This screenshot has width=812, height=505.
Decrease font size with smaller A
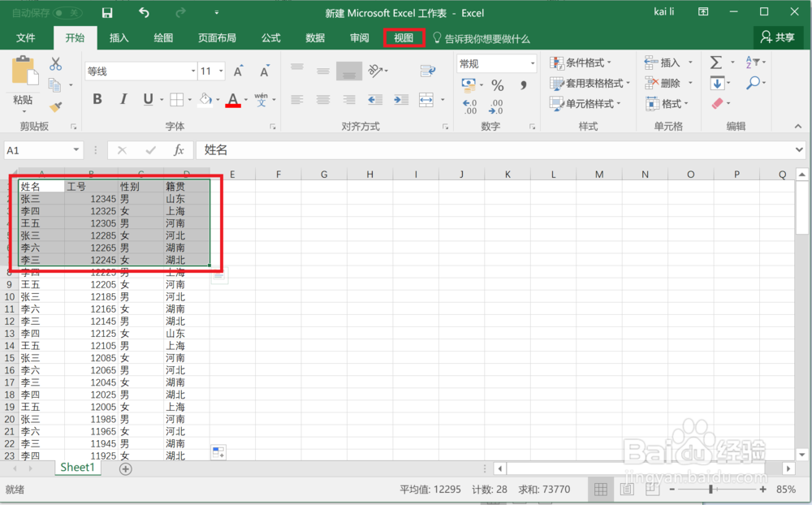point(265,71)
